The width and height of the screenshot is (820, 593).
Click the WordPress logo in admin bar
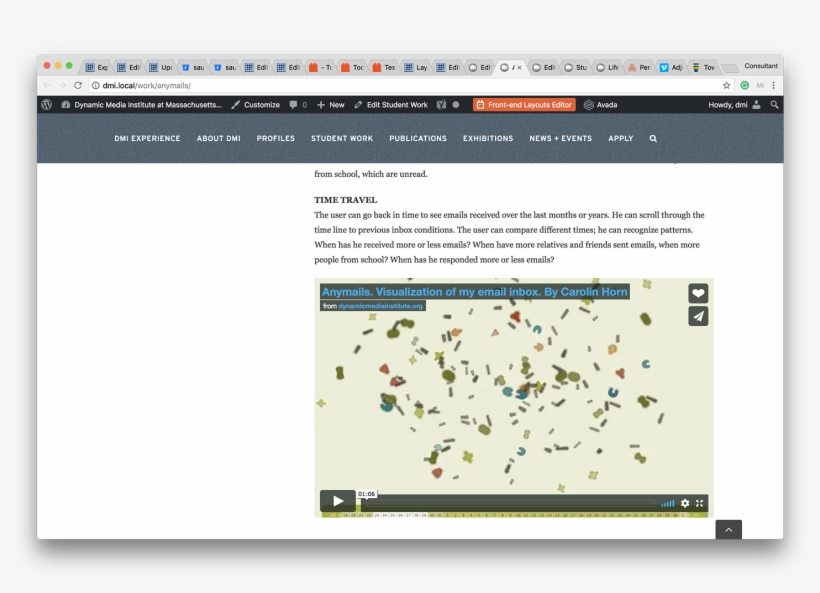[x=47, y=104]
